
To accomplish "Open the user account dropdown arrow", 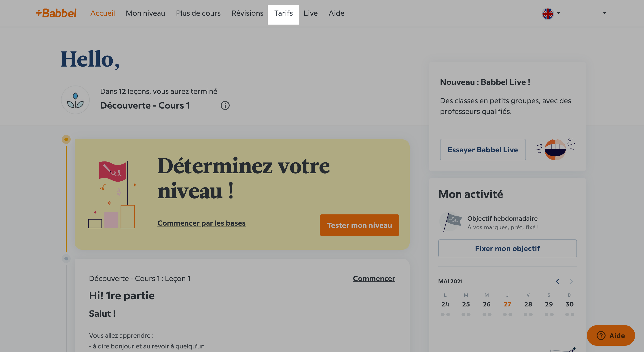I will coord(604,13).
